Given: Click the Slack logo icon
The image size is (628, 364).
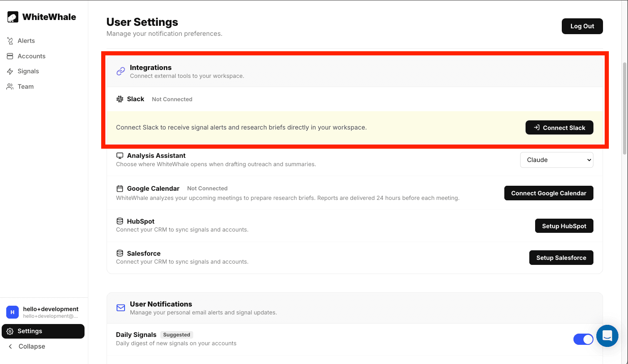Looking at the screenshot, I should point(120,99).
